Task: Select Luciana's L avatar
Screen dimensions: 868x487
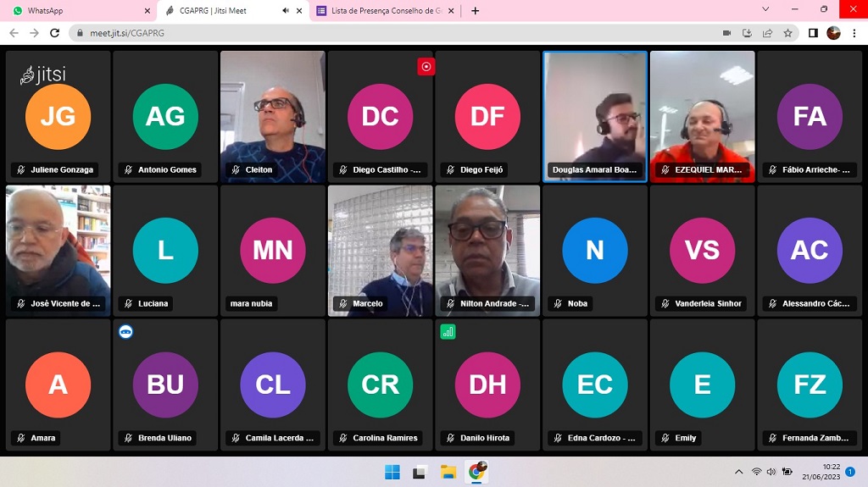Action: click(165, 250)
